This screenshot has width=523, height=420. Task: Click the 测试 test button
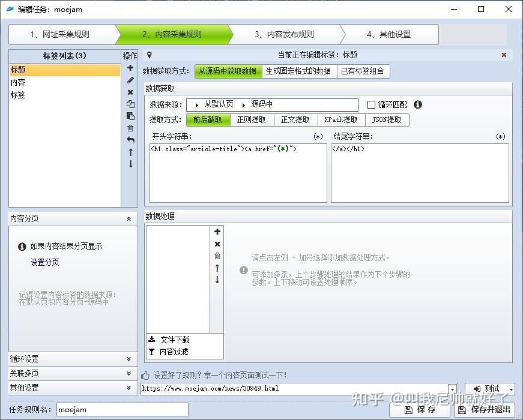(x=492, y=389)
